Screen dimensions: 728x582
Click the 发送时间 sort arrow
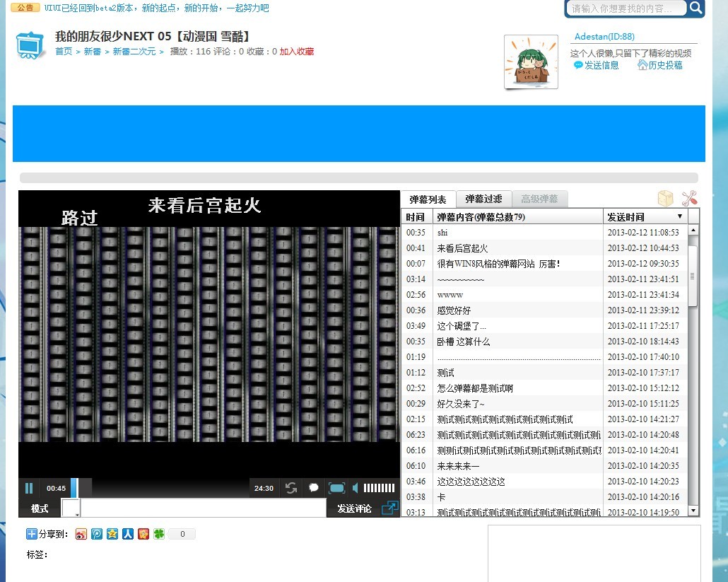[x=680, y=216]
